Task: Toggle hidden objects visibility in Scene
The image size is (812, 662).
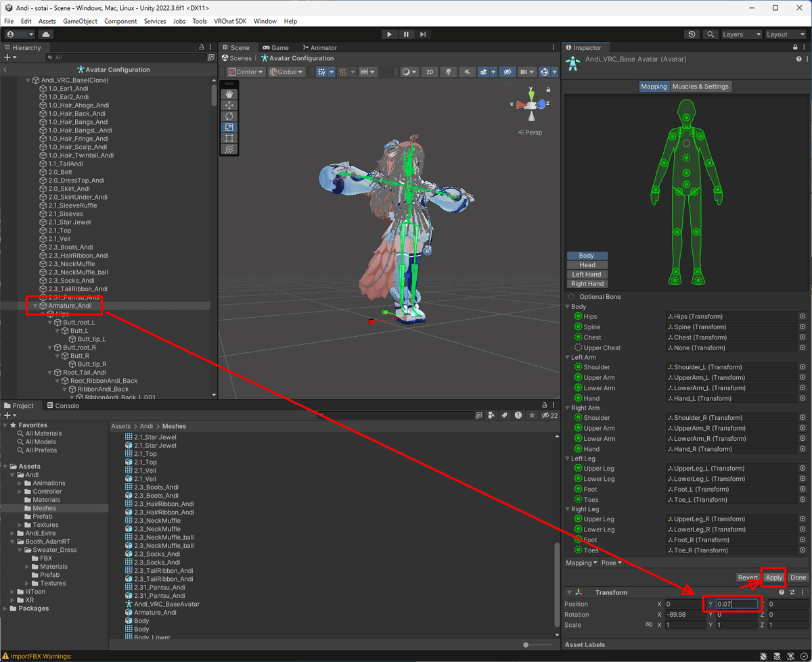Action: click(506, 72)
